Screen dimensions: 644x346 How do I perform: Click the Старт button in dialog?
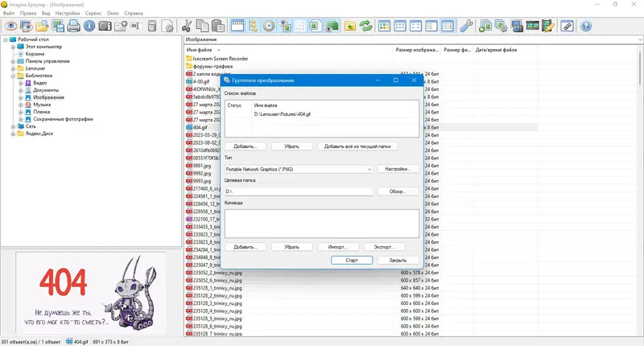[x=352, y=260]
